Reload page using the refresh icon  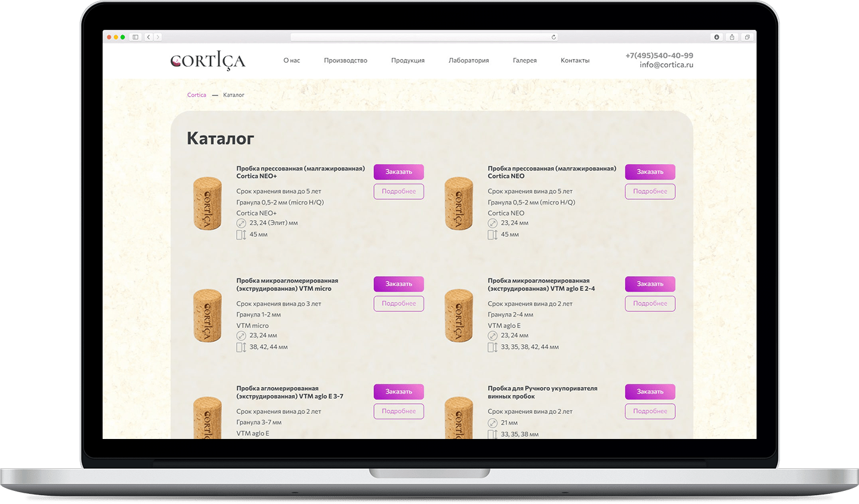point(554,37)
